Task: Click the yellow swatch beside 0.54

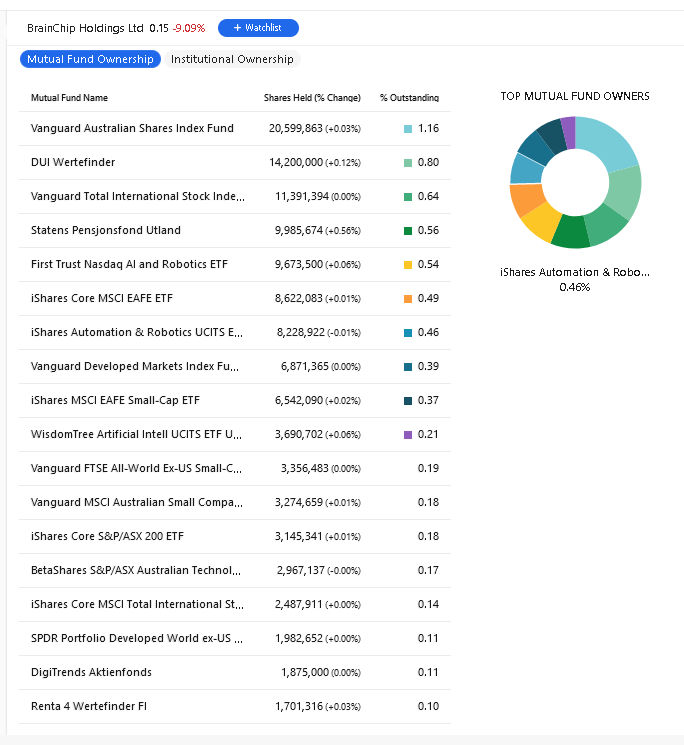Action: tap(408, 265)
